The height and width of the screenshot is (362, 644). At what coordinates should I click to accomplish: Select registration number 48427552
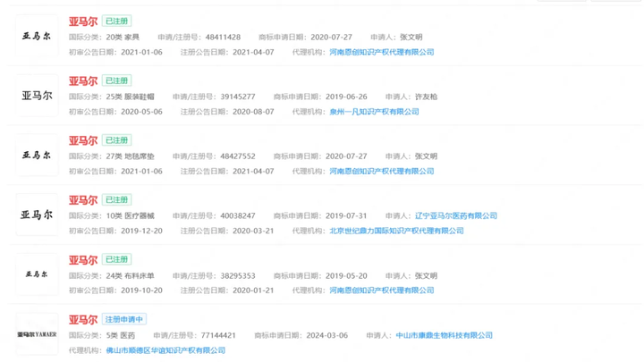[x=238, y=156]
